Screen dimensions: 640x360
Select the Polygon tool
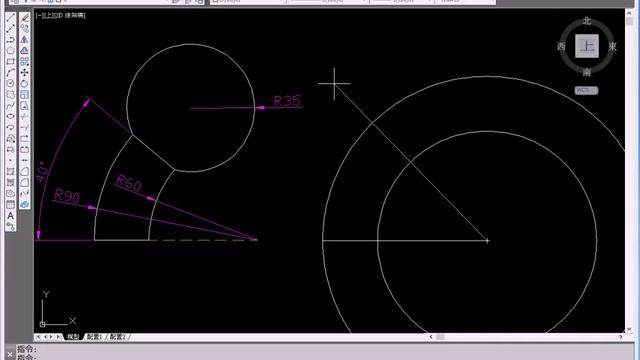coord(11,51)
